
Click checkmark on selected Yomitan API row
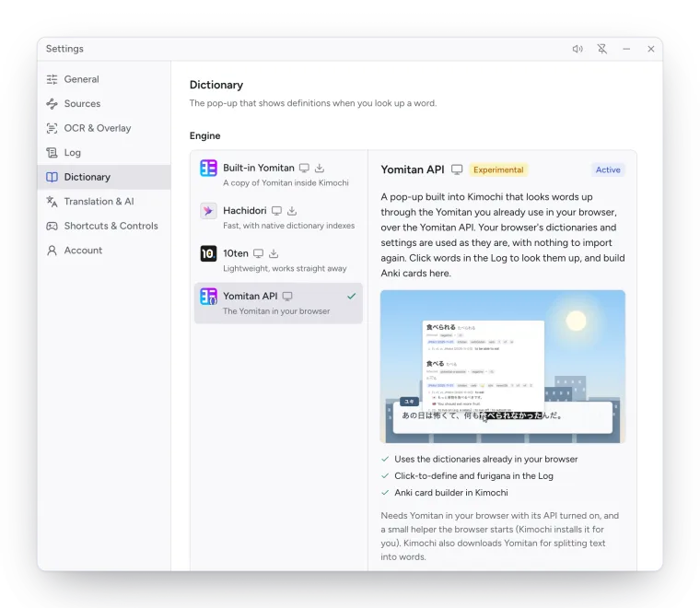pyautogui.click(x=351, y=296)
